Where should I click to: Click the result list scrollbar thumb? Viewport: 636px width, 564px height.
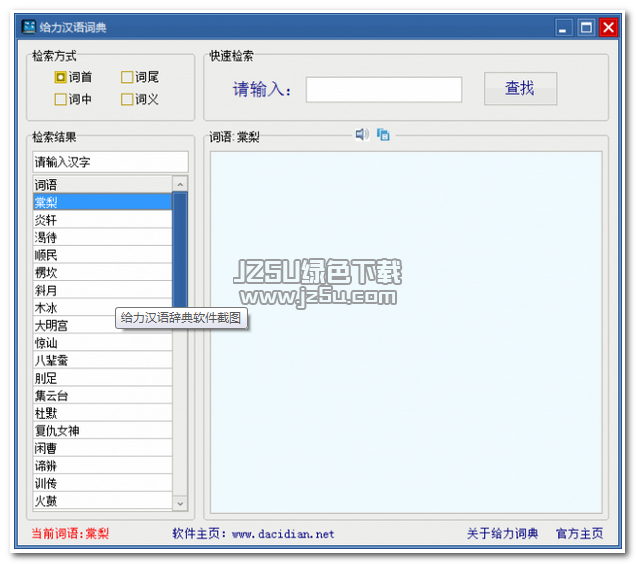click(180, 250)
